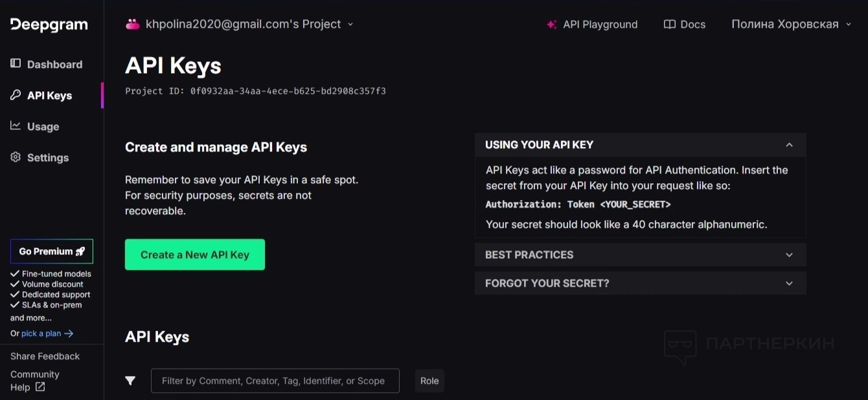
Task: Expand the Best Practices section
Action: (789, 255)
